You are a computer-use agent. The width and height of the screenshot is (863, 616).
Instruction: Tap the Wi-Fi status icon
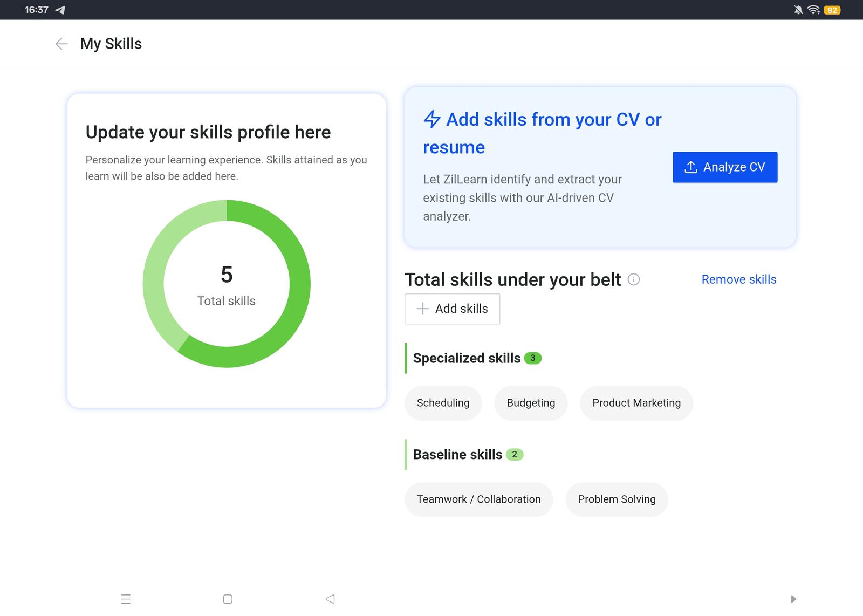coord(813,10)
